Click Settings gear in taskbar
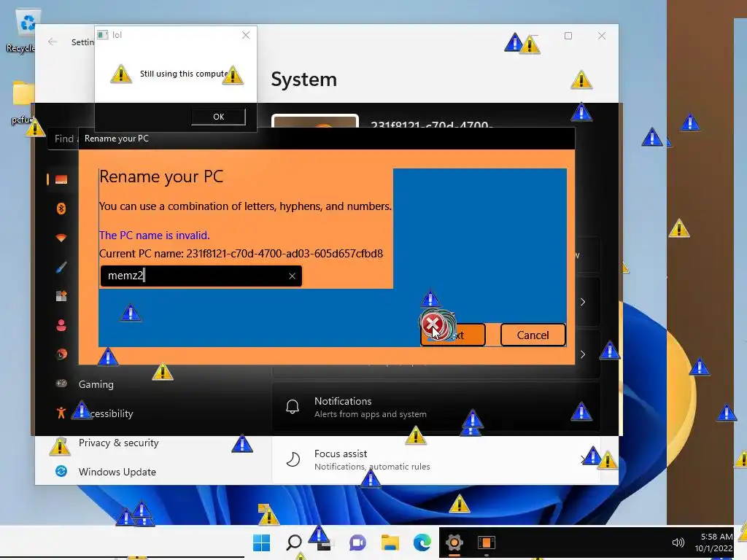This screenshot has height=560, width=747. (x=454, y=542)
